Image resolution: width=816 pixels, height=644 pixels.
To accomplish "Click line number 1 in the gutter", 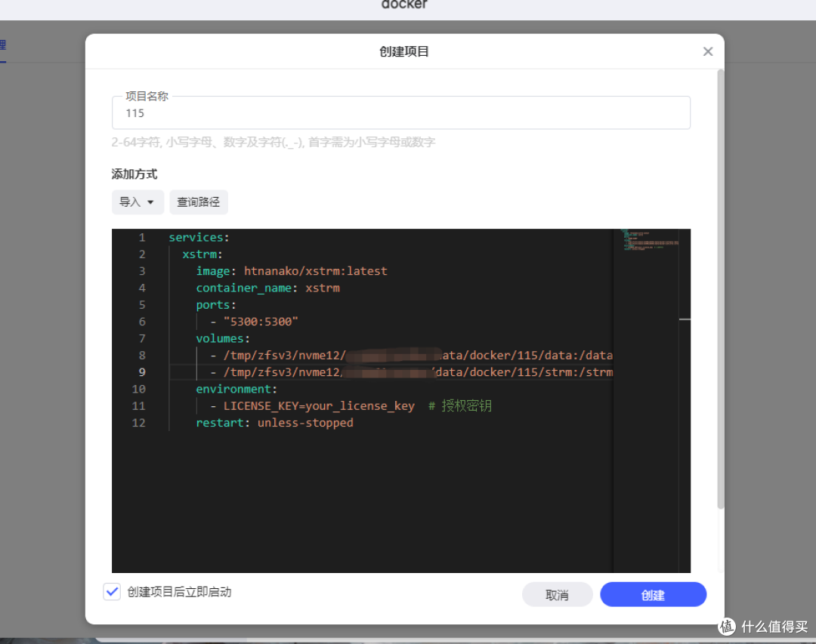I will point(141,237).
